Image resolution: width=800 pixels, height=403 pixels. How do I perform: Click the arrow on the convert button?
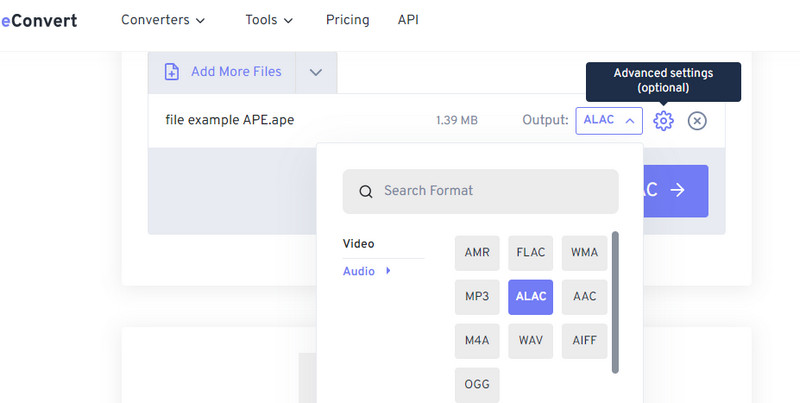tap(677, 190)
